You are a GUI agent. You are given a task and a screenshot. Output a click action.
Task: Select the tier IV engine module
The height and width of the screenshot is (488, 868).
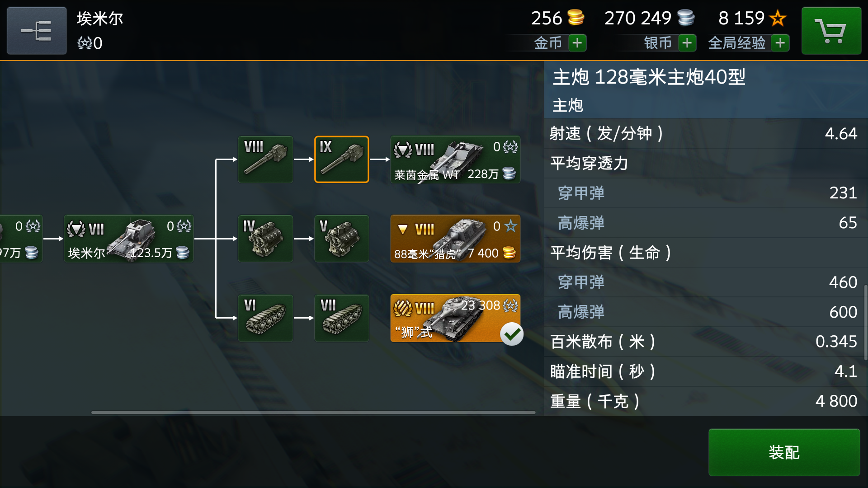[x=265, y=239]
